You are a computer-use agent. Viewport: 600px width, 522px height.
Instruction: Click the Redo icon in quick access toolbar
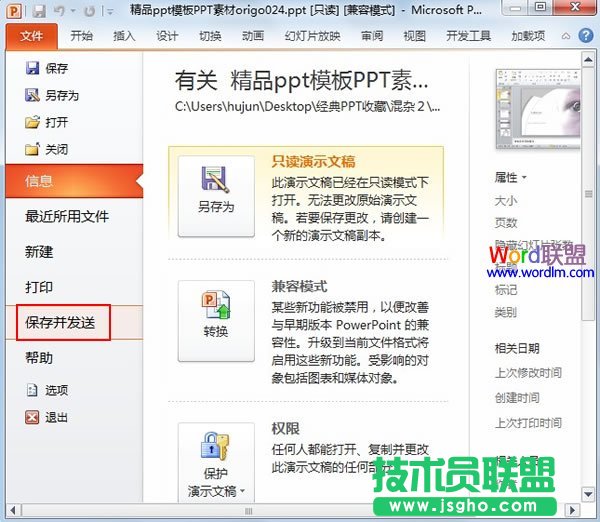coord(89,11)
